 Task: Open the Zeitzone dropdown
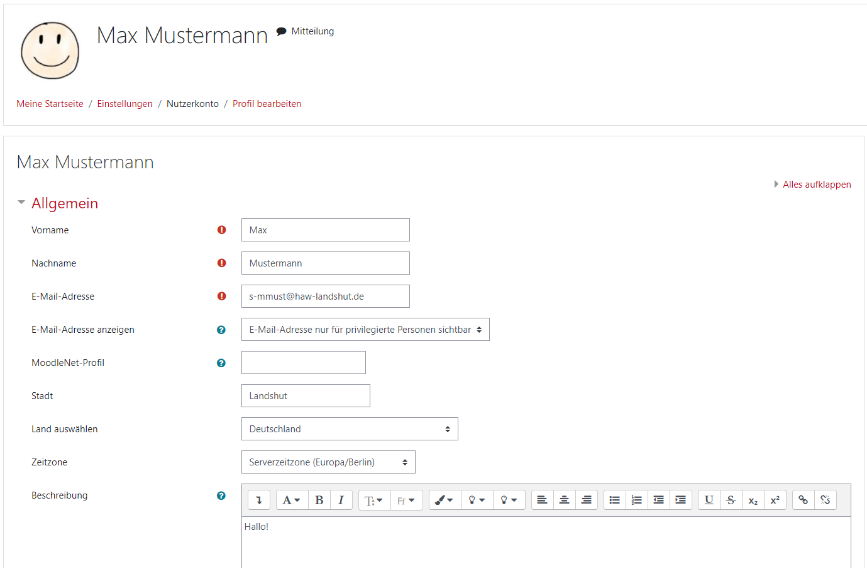click(328, 462)
